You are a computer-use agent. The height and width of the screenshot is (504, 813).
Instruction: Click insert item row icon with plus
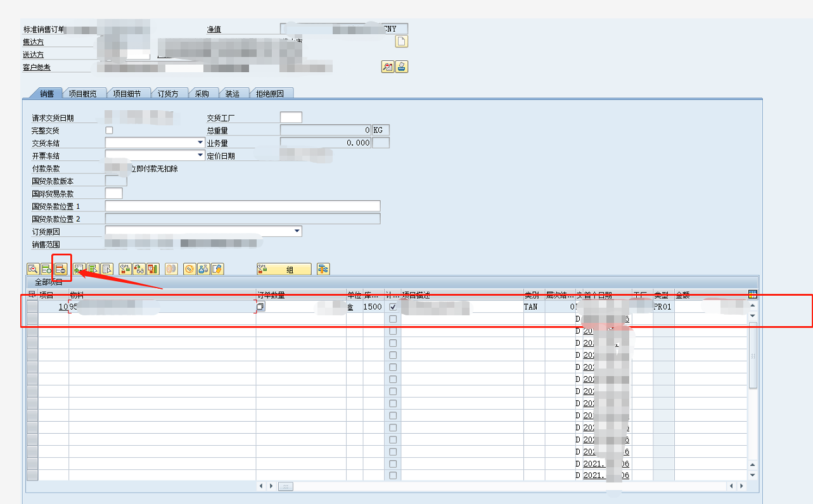46,269
